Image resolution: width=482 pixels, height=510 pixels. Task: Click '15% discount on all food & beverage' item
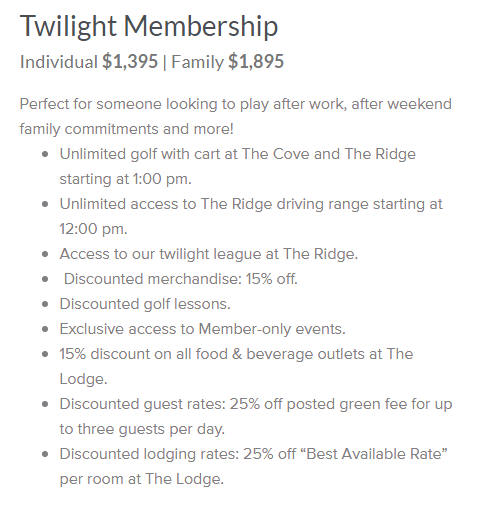(236, 354)
